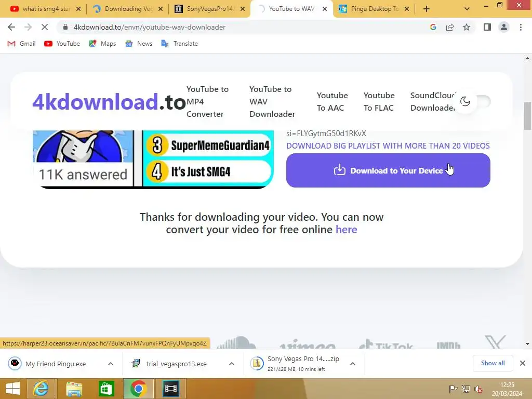Open Windows Store from taskbar
The width and height of the screenshot is (532, 399).
coord(106,389)
